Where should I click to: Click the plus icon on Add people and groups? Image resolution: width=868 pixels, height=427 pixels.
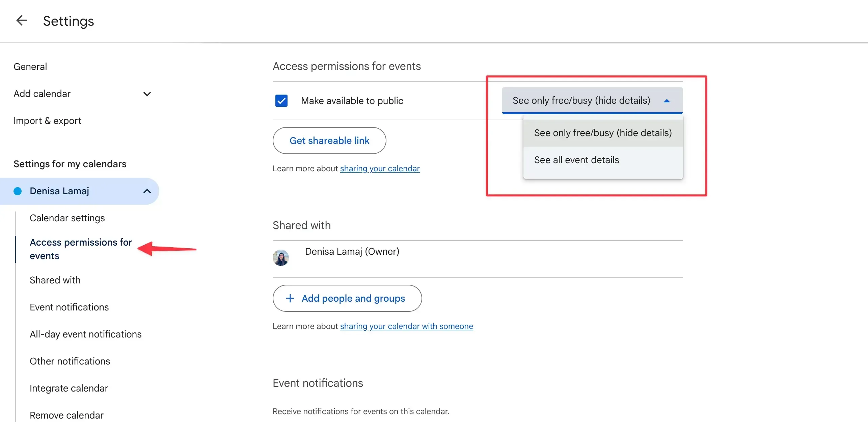coord(290,298)
